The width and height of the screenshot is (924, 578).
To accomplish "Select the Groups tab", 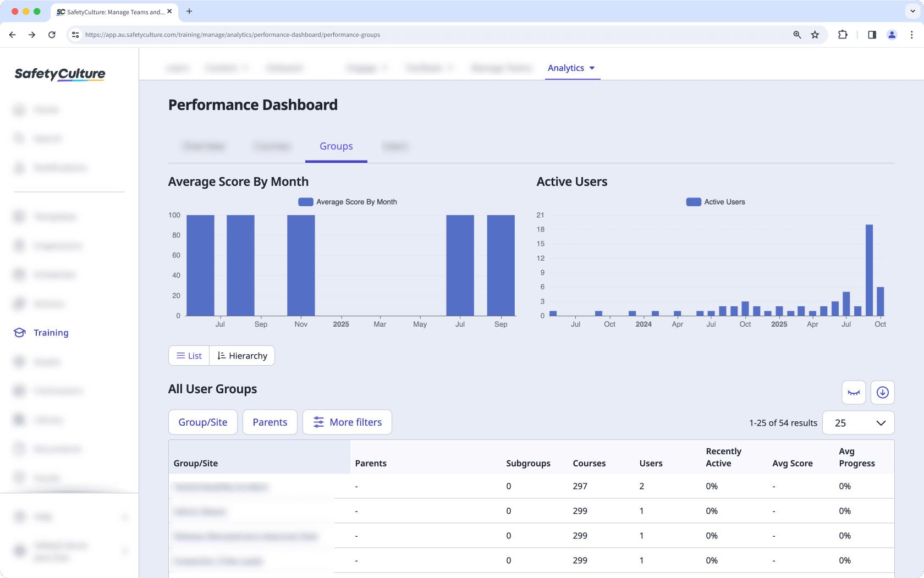I will point(336,146).
